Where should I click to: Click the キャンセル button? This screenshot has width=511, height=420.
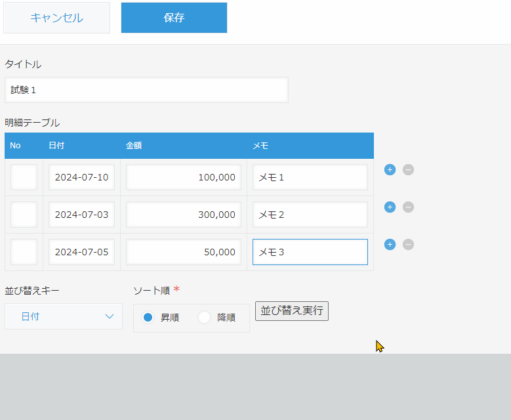(x=56, y=18)
